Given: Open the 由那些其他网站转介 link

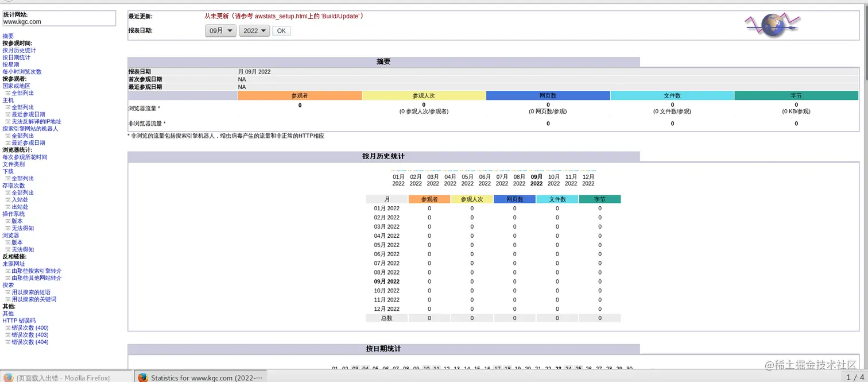Looking at the screenshot, I should [x=37, y=278].
